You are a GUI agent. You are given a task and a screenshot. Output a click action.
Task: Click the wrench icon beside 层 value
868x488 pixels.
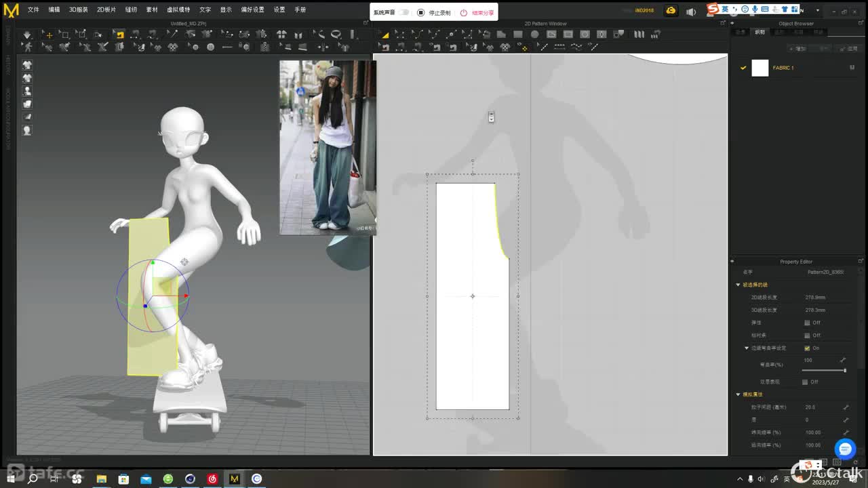click(846, 420)
